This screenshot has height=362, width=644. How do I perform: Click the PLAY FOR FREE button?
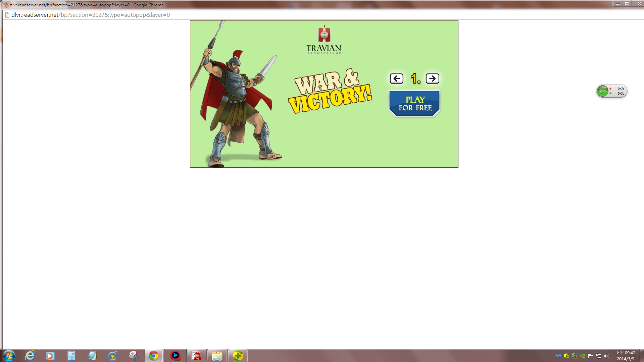414,104
